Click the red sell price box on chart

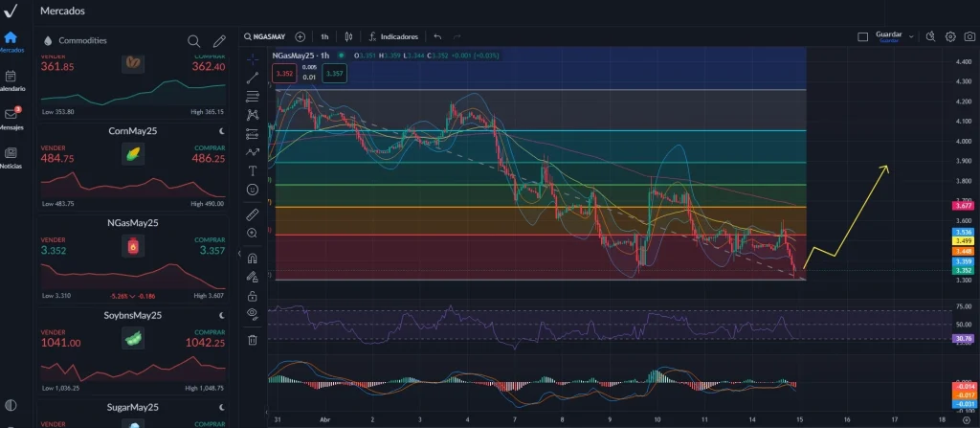(284, 74)
